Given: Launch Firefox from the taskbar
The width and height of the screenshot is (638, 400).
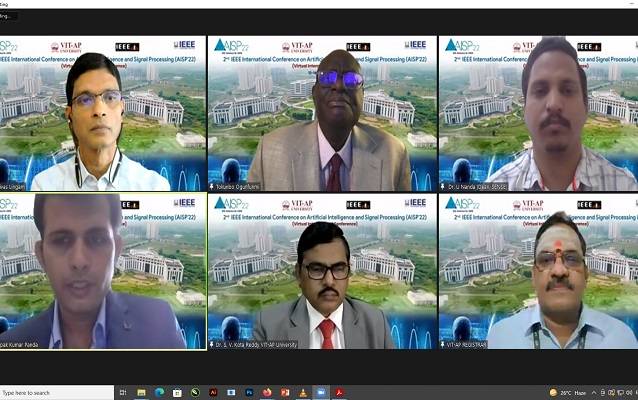Looking at the screenshot, I should (266, 392).
